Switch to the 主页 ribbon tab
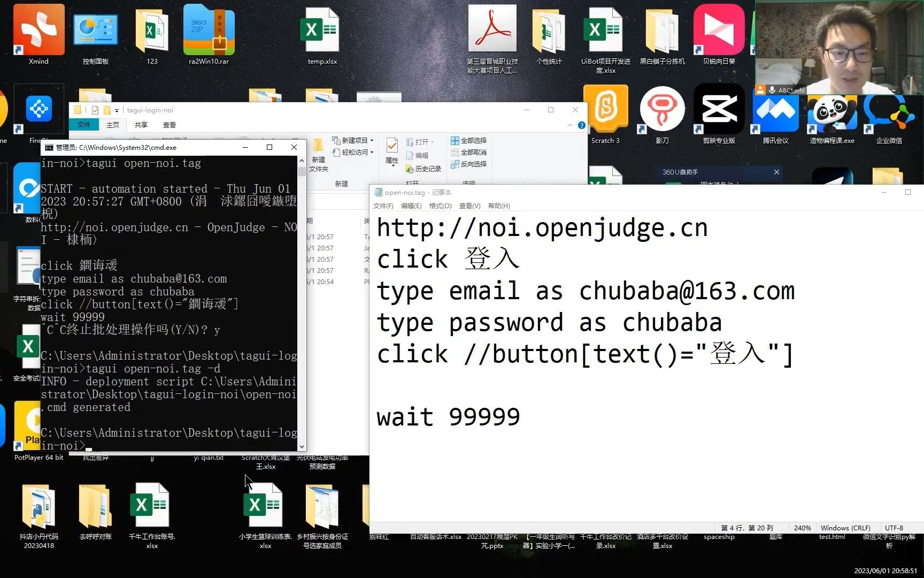The image size is (924, 578). 113,125
